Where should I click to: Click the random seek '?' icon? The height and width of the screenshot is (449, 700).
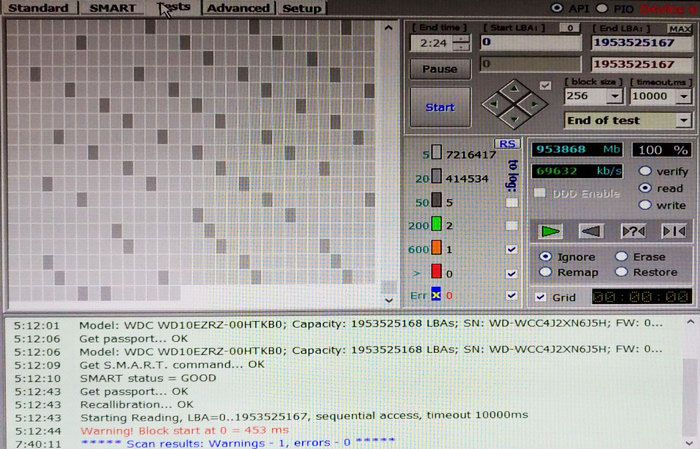pyautogui.click(x=633, y=231)
